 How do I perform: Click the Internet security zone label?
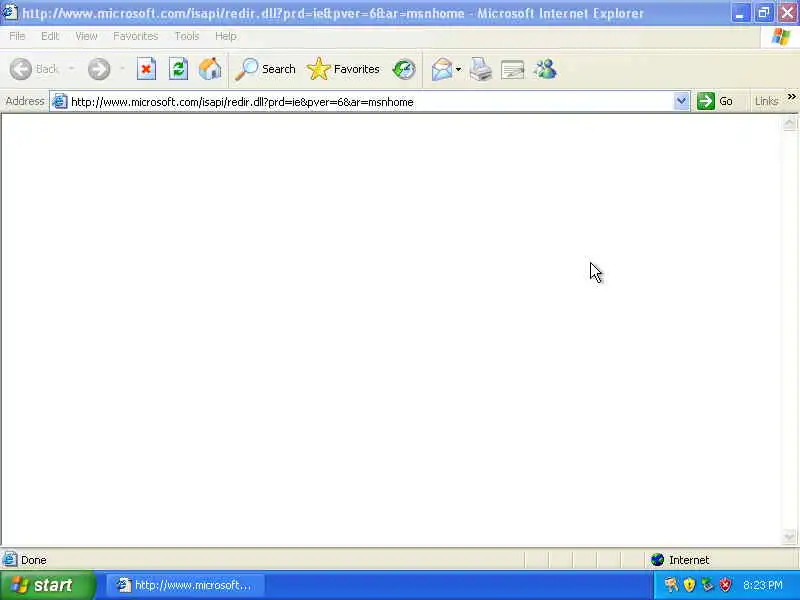pos(689,560)
